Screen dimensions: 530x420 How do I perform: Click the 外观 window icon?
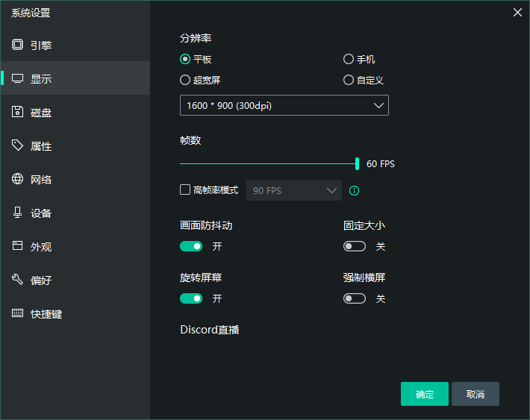[x=17, y=246]
